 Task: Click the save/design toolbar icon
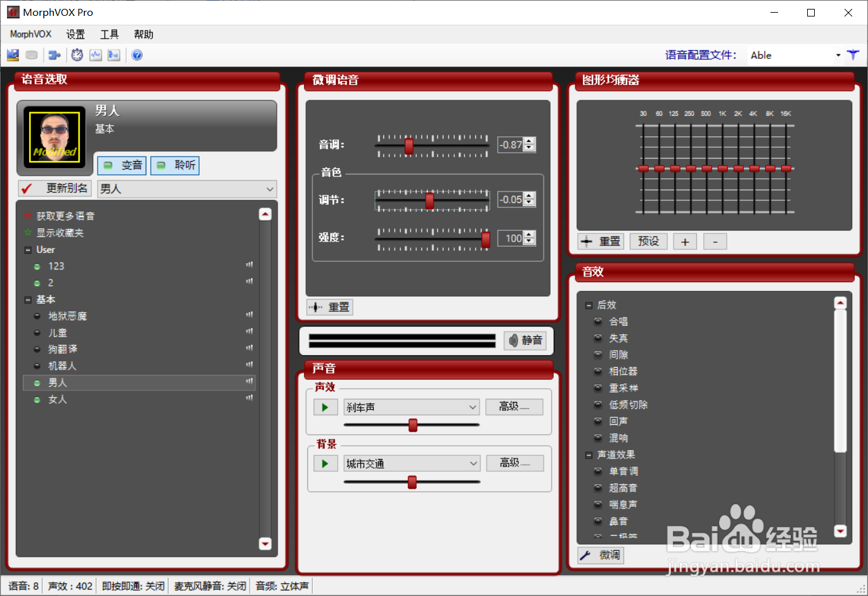coord(13,55)
